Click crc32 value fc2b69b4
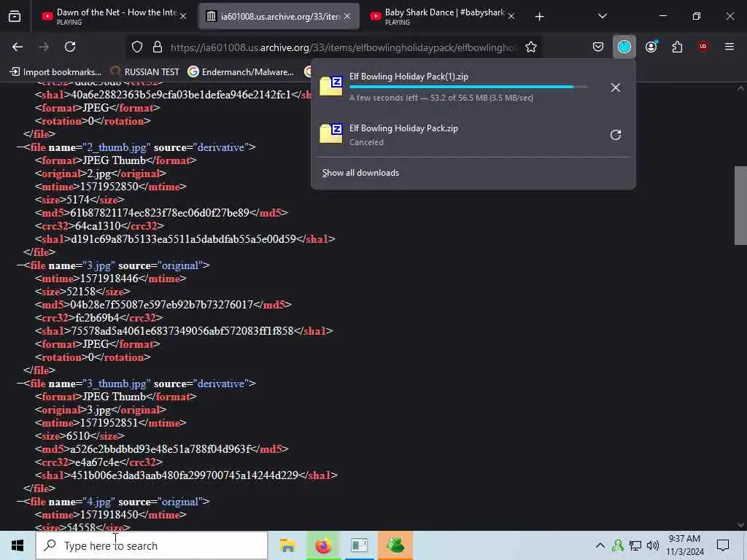The image size is (747, 560). [x=97, y=318]
